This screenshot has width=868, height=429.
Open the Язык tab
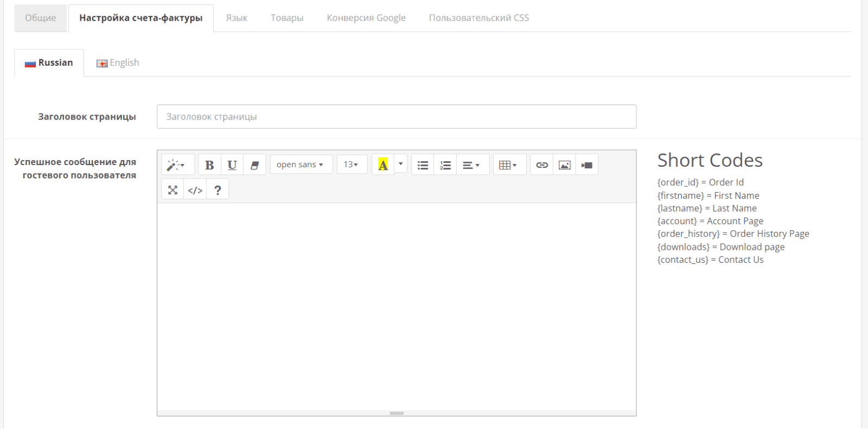tap(237, 18)
